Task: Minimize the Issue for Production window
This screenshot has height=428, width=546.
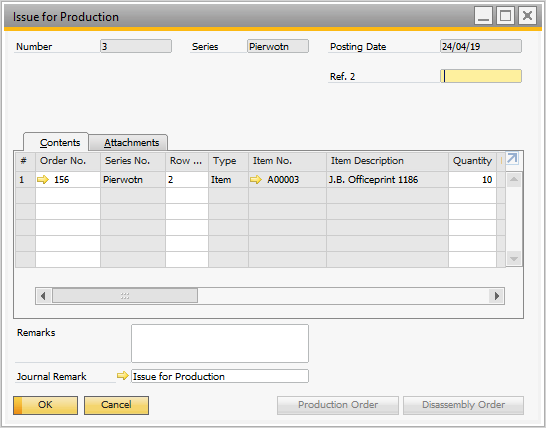Action: [483, 16]
